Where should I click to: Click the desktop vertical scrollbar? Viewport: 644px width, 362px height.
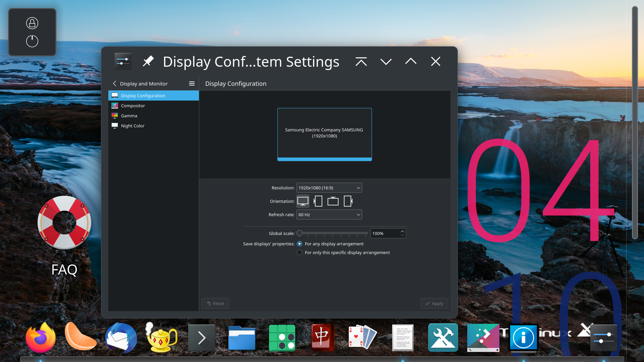pos(635,122)
